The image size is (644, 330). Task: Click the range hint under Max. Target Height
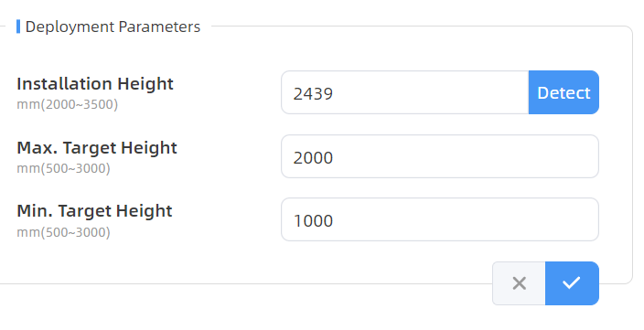coord(63,168)
